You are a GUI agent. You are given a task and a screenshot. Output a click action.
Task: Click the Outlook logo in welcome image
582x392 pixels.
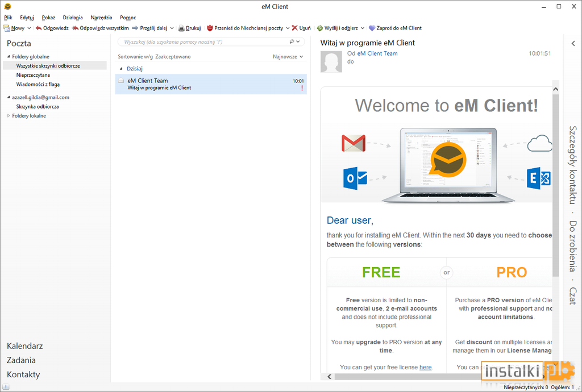355,178
